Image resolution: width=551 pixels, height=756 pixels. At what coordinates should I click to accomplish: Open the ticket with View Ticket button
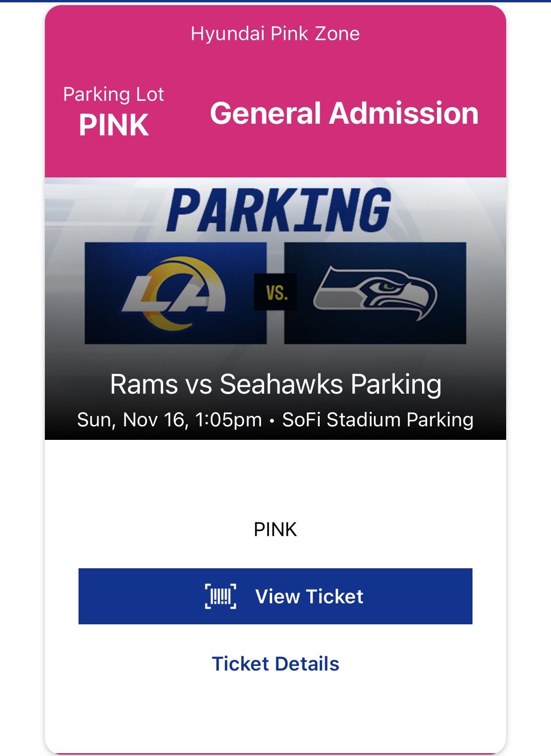(x=275, y=596)
